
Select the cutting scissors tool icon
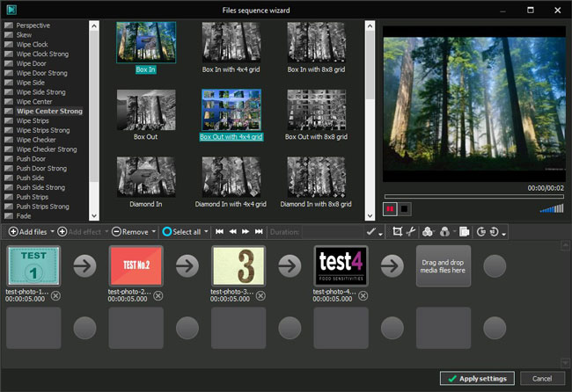click(x=411, y=232)
